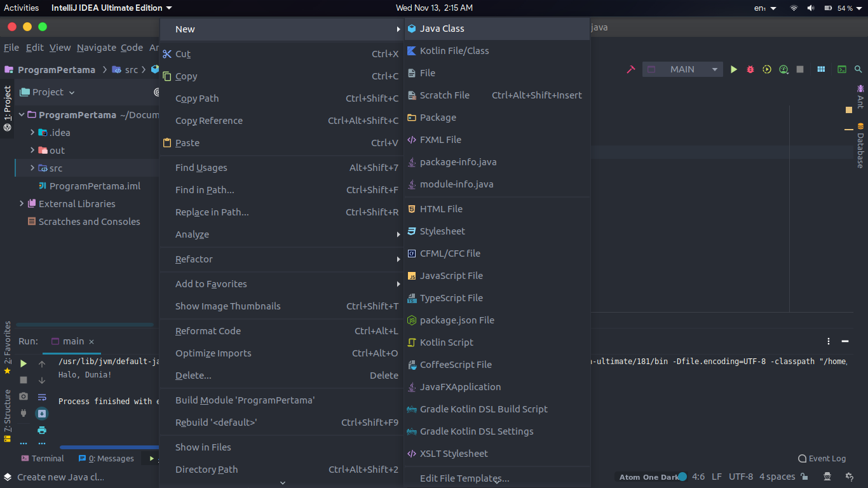Viewport: 868px width, 488px height.
Task: Click the up arrow in Run panel
Action: (x=42, y=364)
